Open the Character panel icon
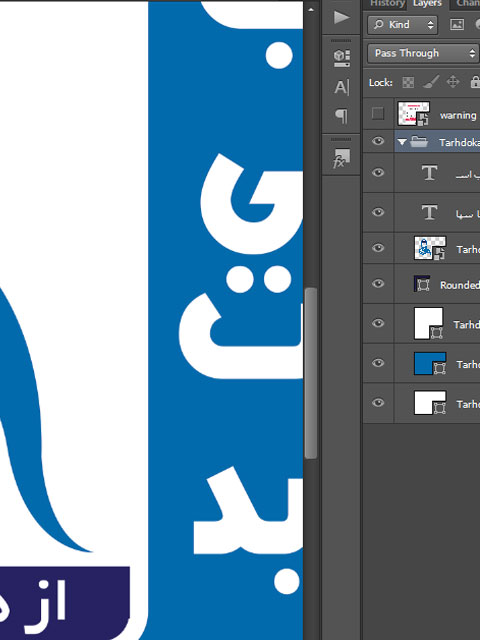Image resolution: width=480 pixels, height=640 pixels. pos(342,87)
